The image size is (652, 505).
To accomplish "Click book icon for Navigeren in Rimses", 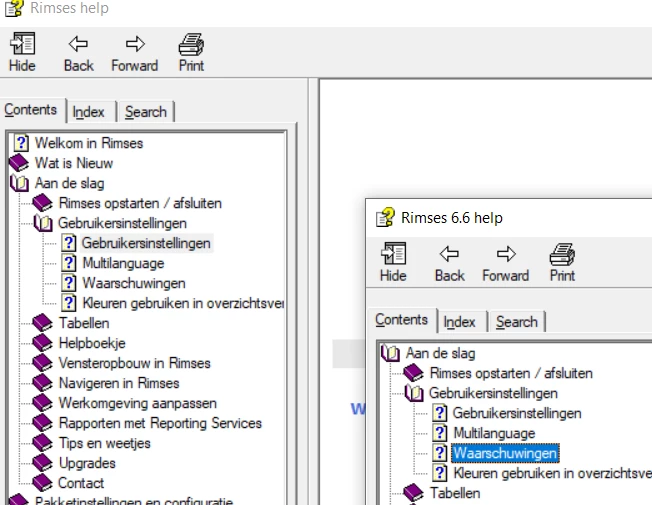I will [42, 383].
